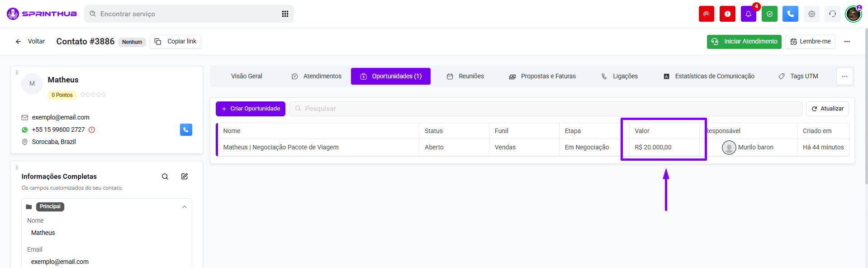Click the purple notifications bell icon

click(x=748, y=14)
